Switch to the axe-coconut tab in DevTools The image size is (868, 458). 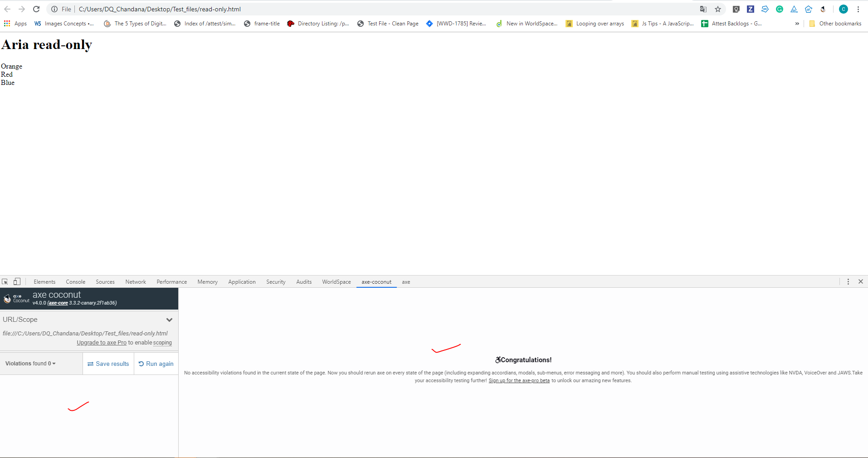click(x=376, y=281)
